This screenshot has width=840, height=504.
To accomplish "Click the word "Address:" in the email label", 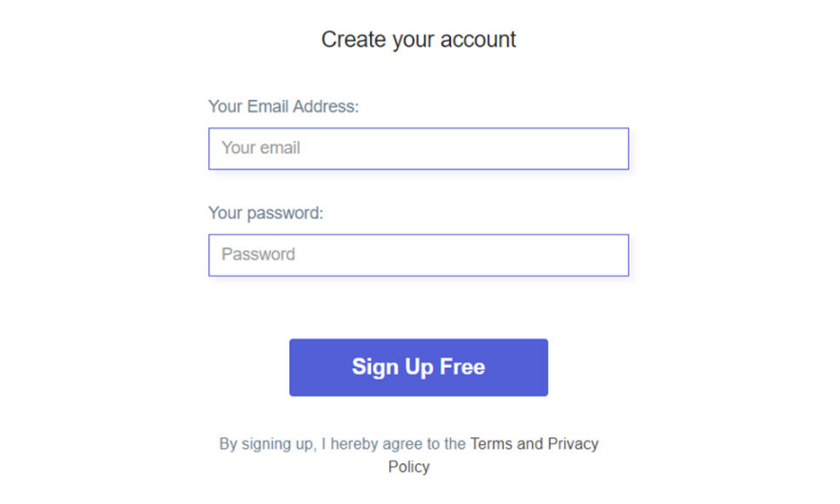I will click(x=325, y=107).
